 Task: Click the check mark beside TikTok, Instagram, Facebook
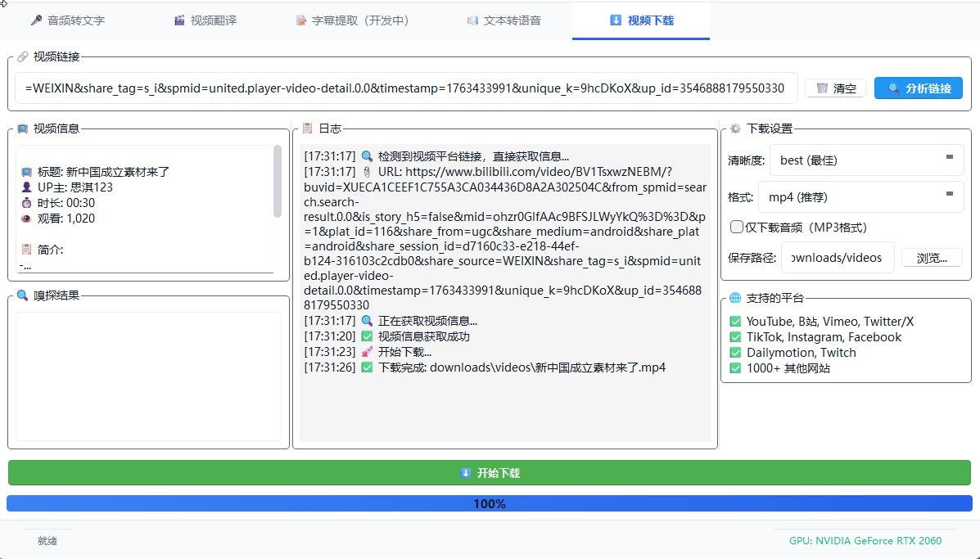coord(736,337)
